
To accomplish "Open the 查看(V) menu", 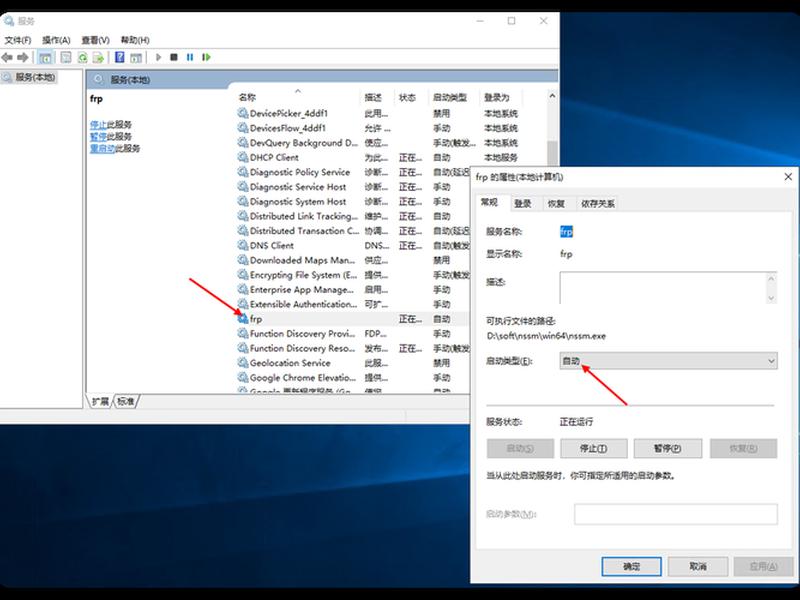I will pos(95,40).
